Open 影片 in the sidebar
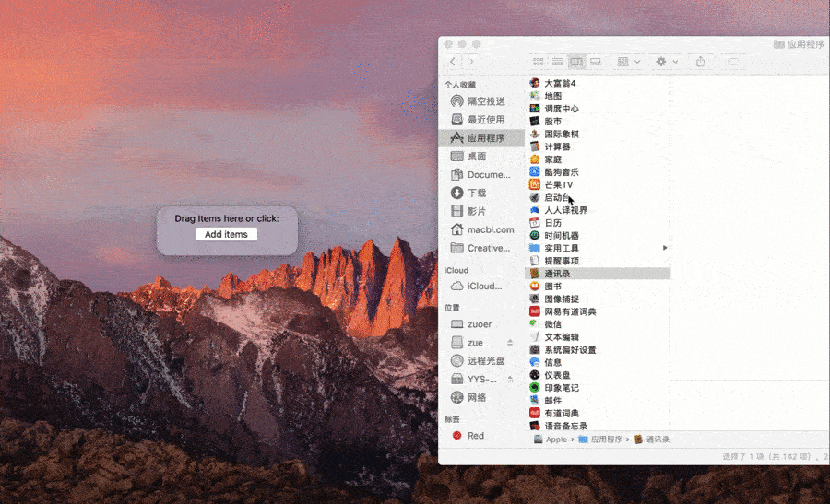This screenshot has height=504, width=830. (481, 211)
